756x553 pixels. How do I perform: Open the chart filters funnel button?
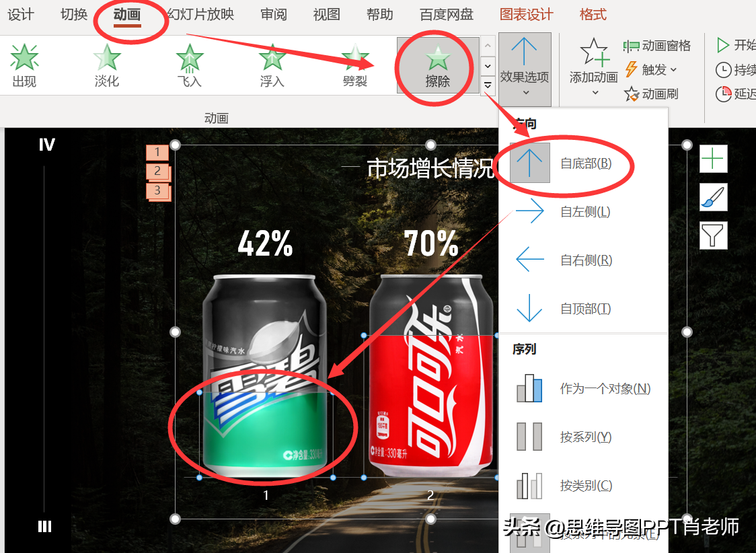pos(713,235)
